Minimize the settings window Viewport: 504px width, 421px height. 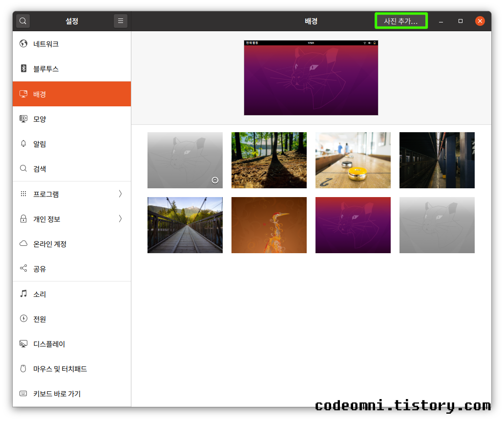tap(441, 21)
